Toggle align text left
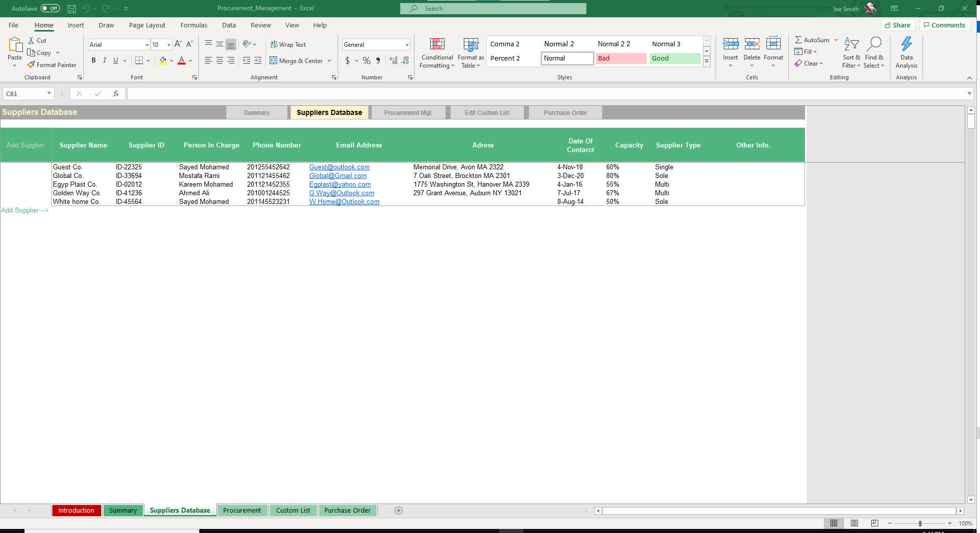This screenshot has height=533, width=980. [x=209, y=61]
